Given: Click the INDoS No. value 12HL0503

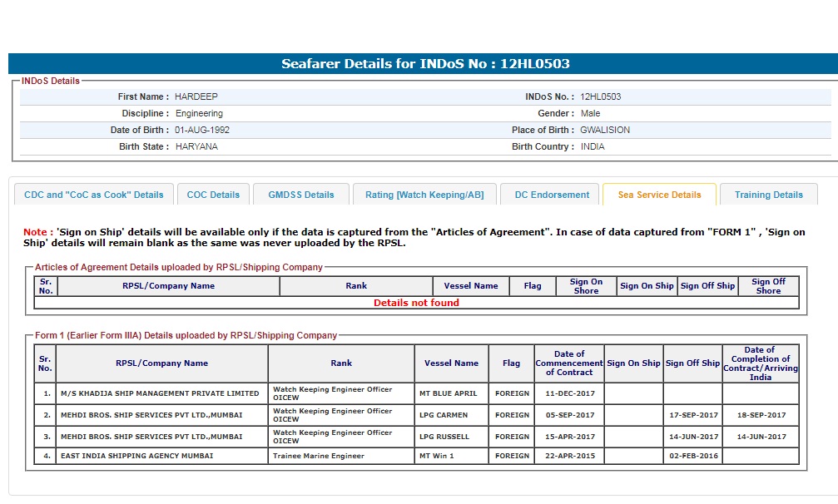Looking at the screenshot, I should pyautogui.click(x=601, y=96).
